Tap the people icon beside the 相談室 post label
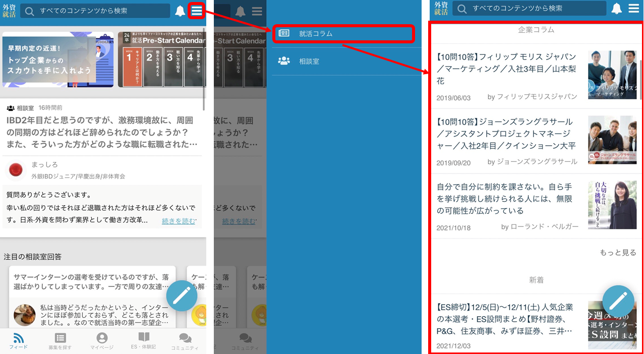This screenshot has width=644, height=354. 11,108
